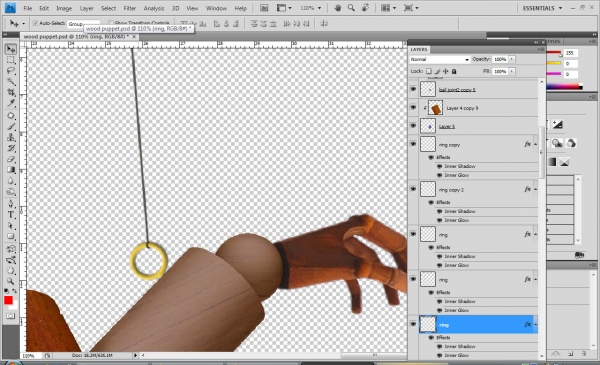Open the Window menu
The height and width of the screenshot is (365, 600).
point(216,8)
